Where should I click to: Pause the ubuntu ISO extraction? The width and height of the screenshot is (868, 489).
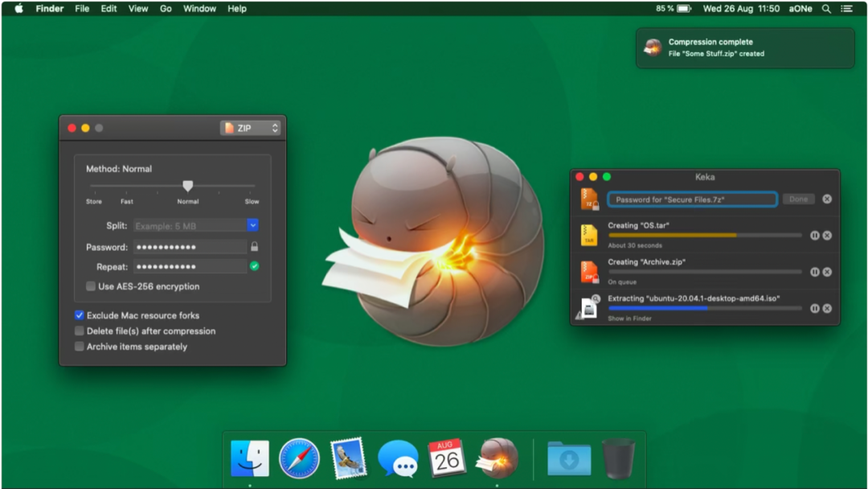pos(814,309)
